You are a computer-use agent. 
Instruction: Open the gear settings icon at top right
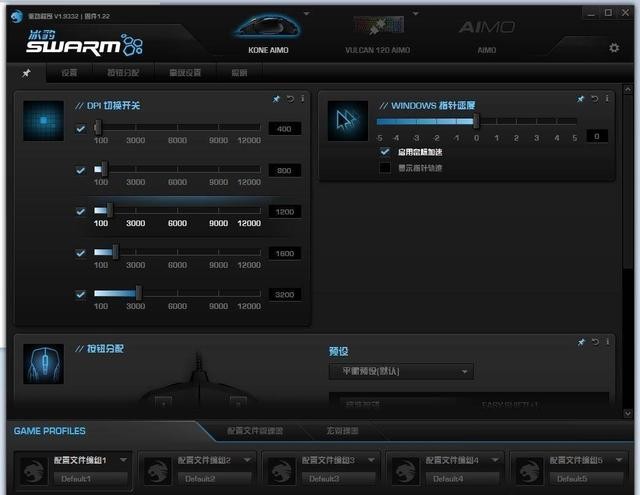point(614,48)
